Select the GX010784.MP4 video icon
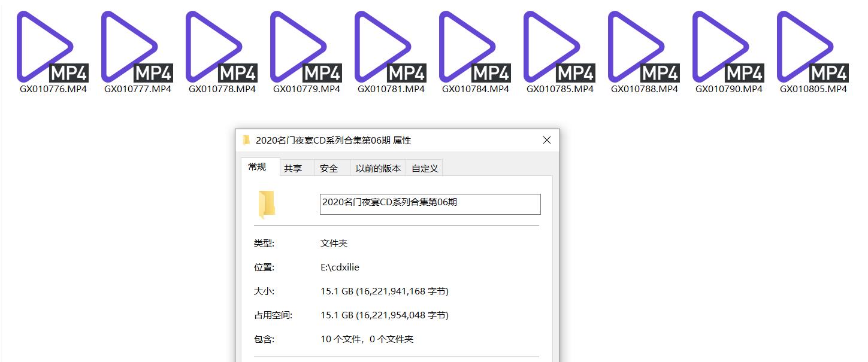 coord(474,46)
